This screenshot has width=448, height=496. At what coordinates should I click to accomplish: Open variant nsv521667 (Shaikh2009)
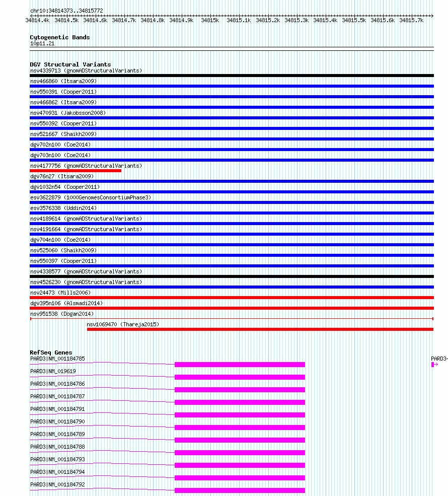(x=63, y=134)
